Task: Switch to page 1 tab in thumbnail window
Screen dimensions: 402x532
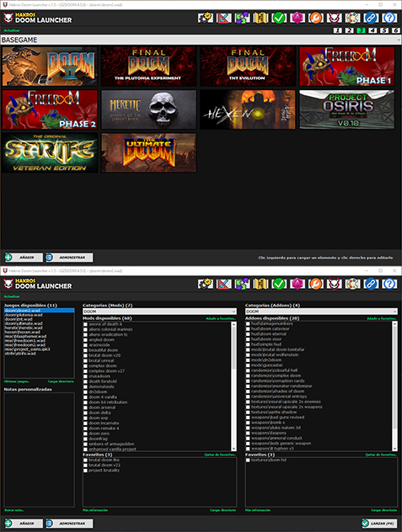Action: point(337,30)
